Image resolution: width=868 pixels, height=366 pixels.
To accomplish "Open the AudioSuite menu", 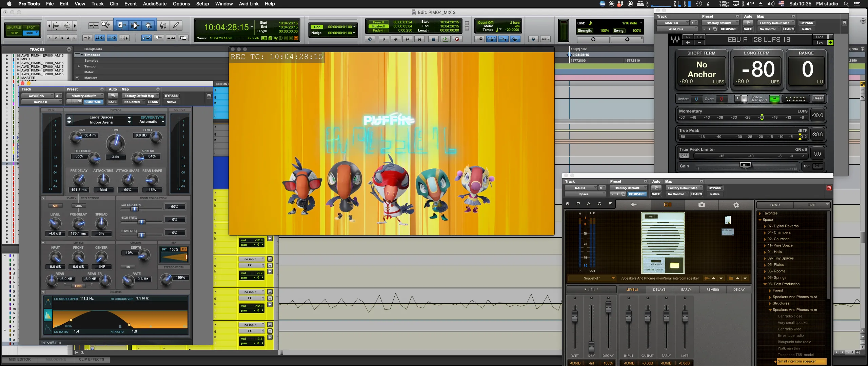I will coord(155,4).
